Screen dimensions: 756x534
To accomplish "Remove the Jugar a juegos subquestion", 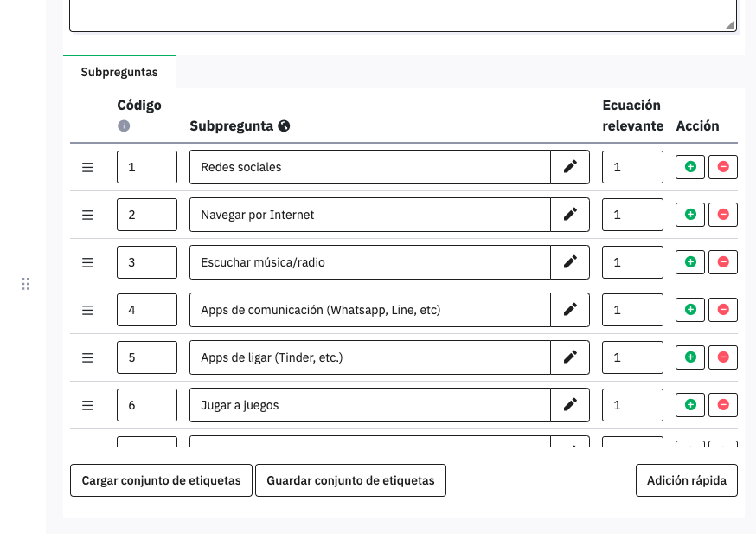I will (x=723, y=404).
